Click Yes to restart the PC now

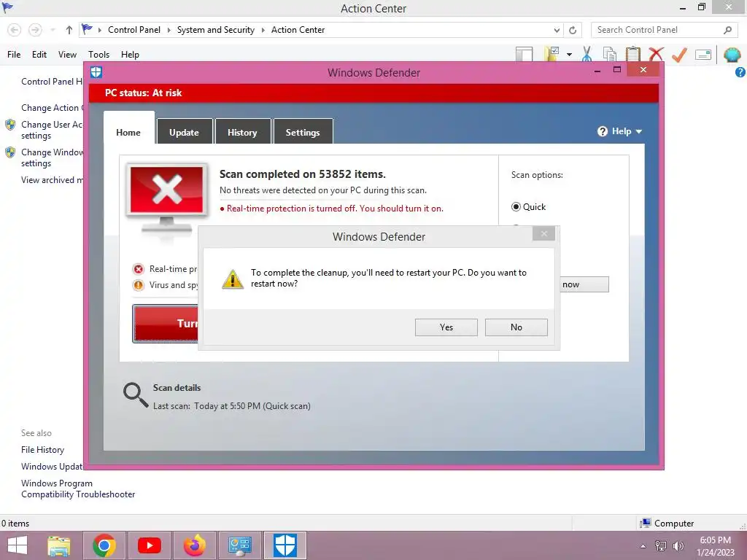click(x=446, y=327)
